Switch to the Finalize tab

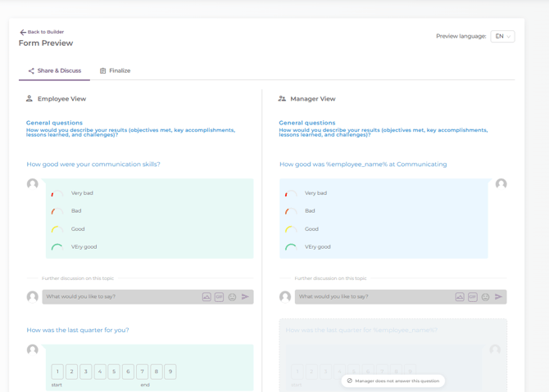pyautogui.click(x=116, y=71)
